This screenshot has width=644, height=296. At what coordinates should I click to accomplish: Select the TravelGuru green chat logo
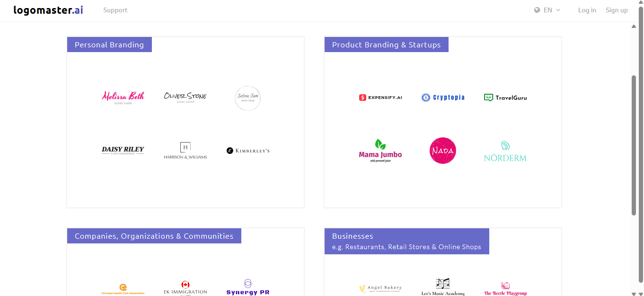tap(505, 98)
